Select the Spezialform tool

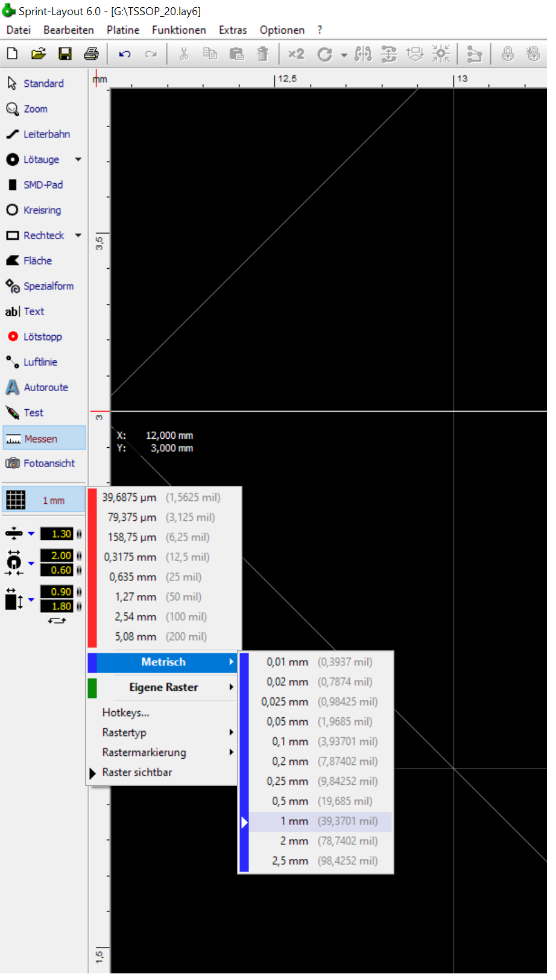48,286
